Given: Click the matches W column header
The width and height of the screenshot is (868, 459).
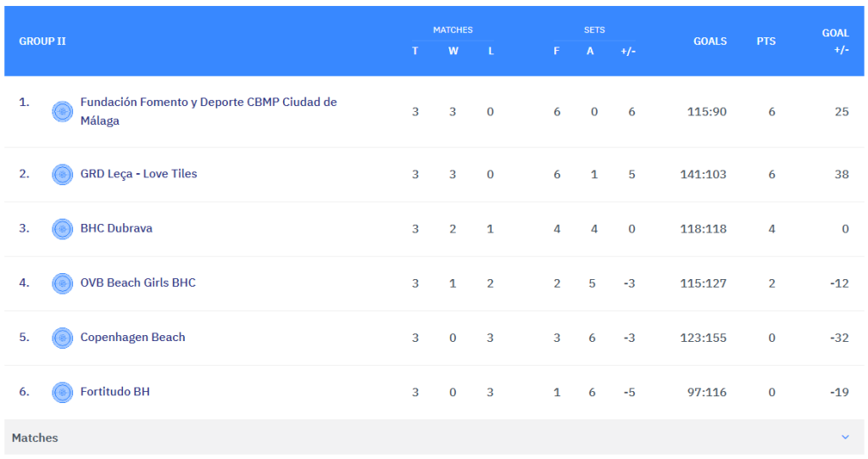Looking at the screenshot, I should click(453, 51).
